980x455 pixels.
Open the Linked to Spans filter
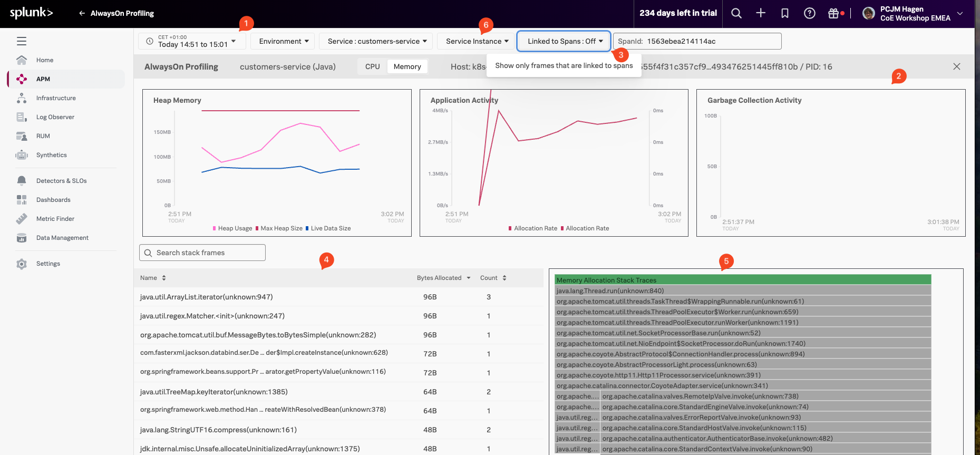[564, 41]
